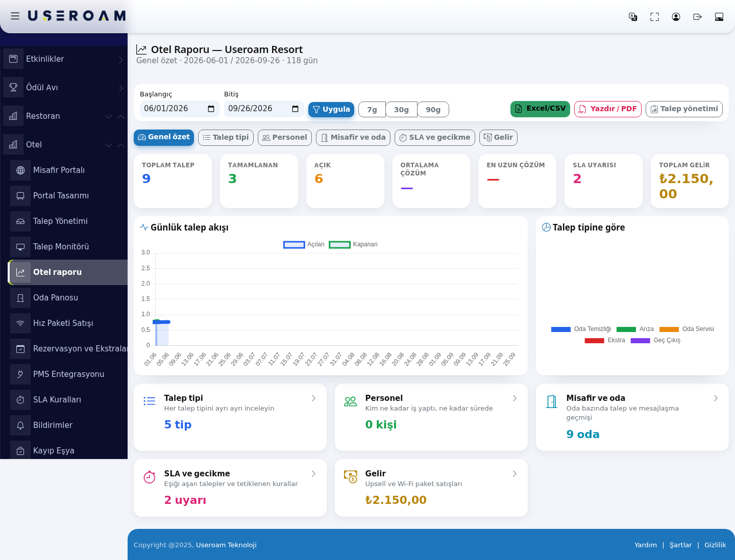Click the logout icon in header
This screenshot has width=735, height=560.
(697, 17)
